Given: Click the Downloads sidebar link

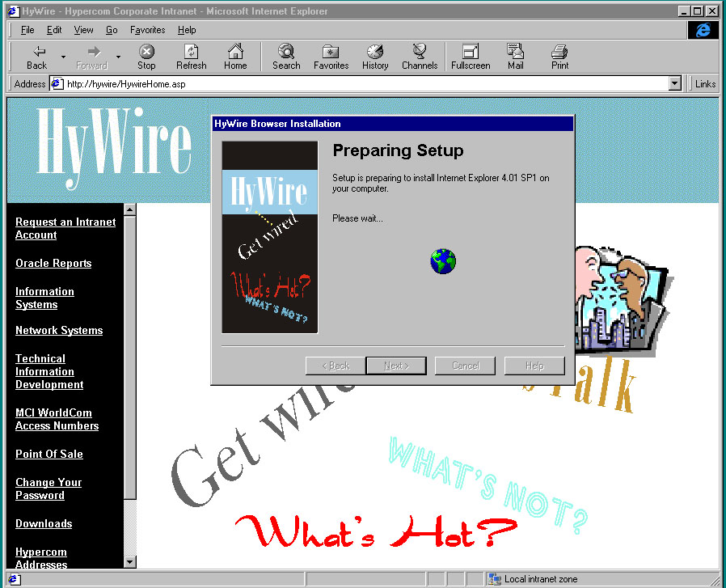Looking at the screenshot, I should coord(44,524).
